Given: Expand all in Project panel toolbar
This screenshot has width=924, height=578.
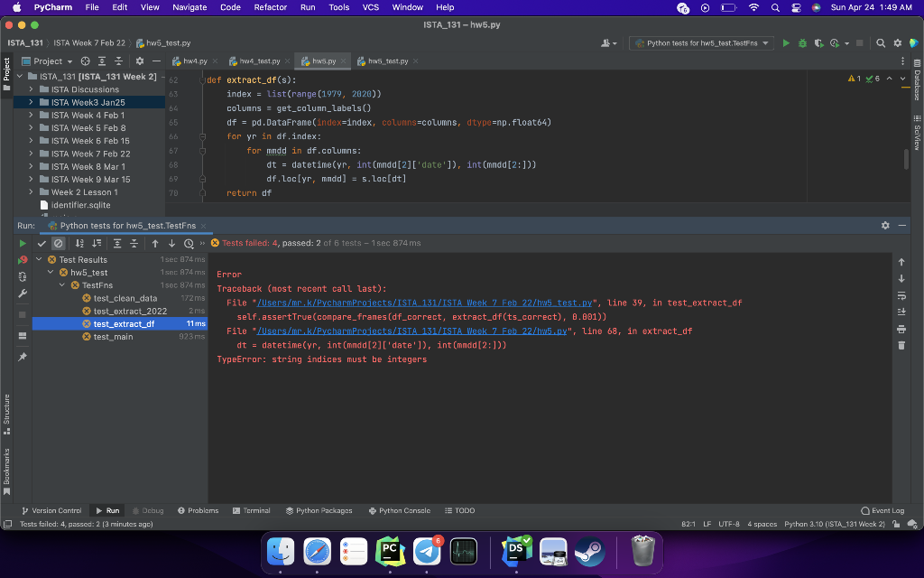Looking at the screenshot, I should tap(102, 61).
